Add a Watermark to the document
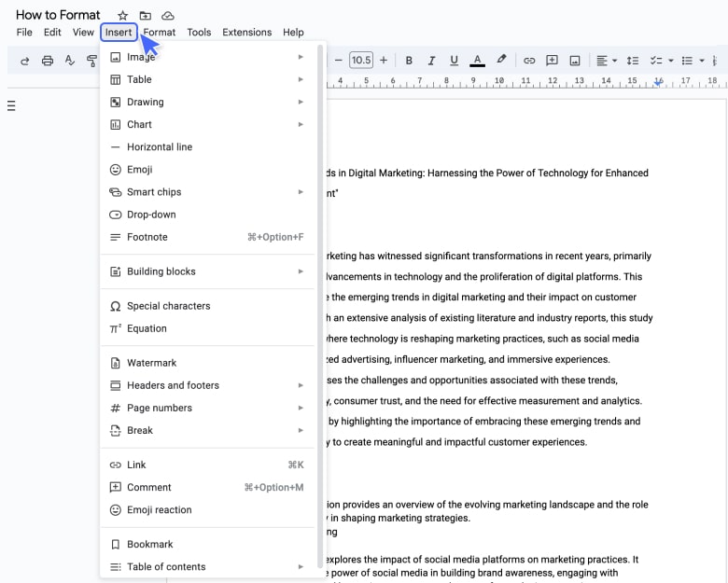728x583 pixels. coord(207,363)
